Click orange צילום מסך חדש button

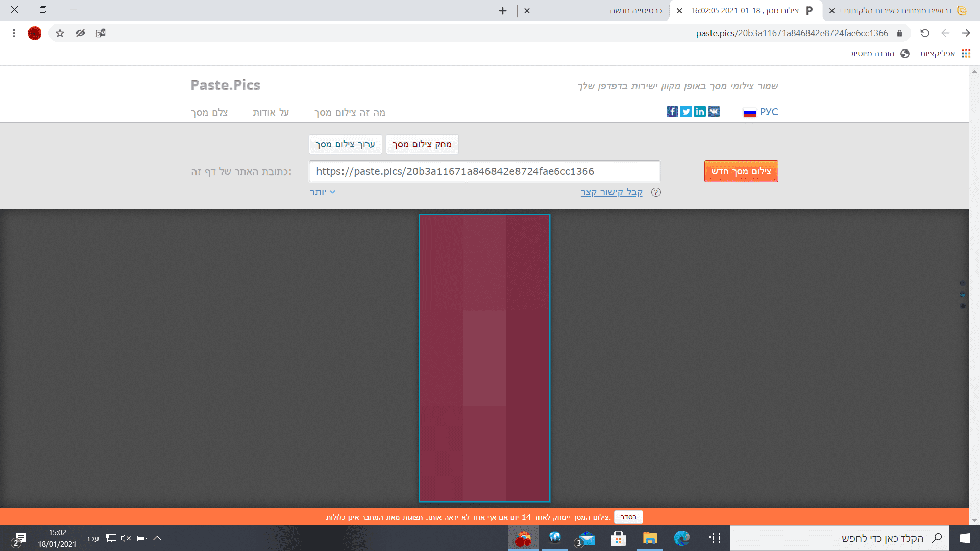(741, 171)
